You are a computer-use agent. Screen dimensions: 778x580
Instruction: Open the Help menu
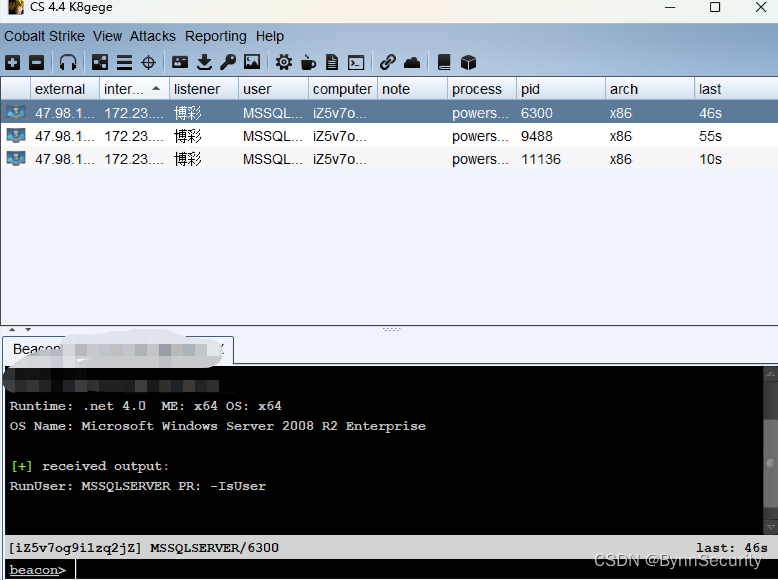[270, 36]
